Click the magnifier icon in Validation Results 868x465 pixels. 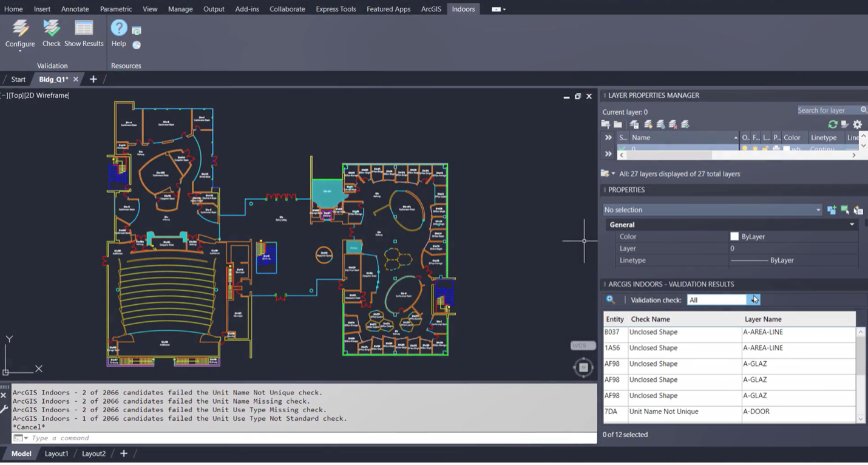[610, 299]
